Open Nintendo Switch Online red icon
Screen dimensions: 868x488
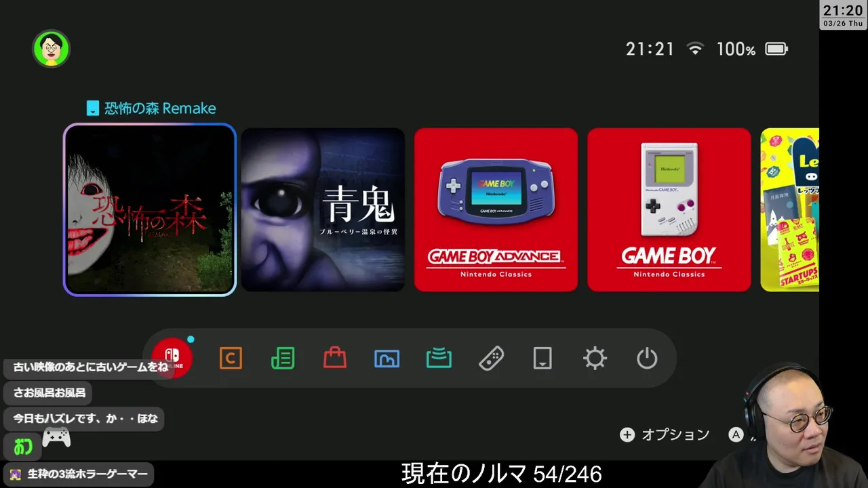[x=172, y=358]
